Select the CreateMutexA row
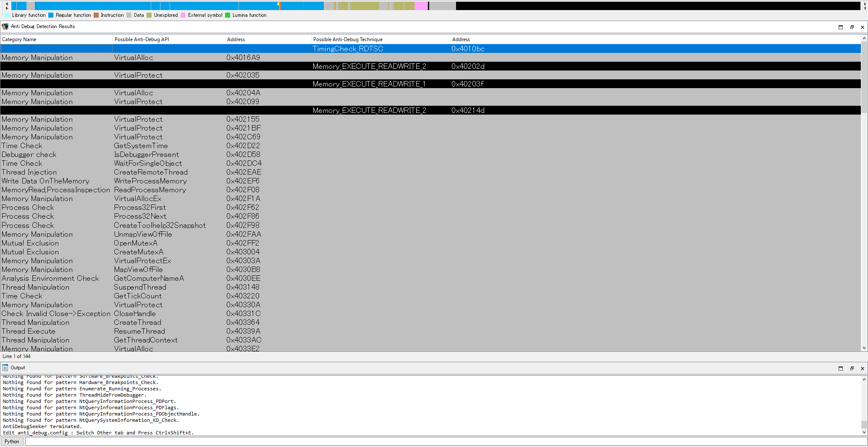Image resolution: width=868 pixels, height=447 pixels. pos(430,252)
